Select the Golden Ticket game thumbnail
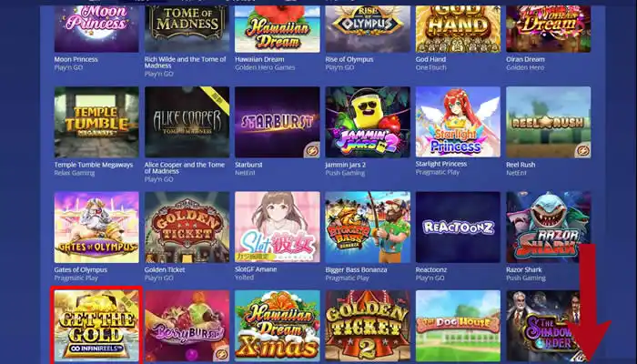637x364 pixels. click(187, 227)
